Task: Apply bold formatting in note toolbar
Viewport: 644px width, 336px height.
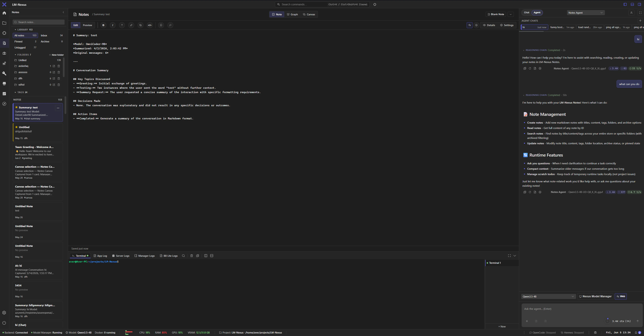Action: tap(103, 25)
